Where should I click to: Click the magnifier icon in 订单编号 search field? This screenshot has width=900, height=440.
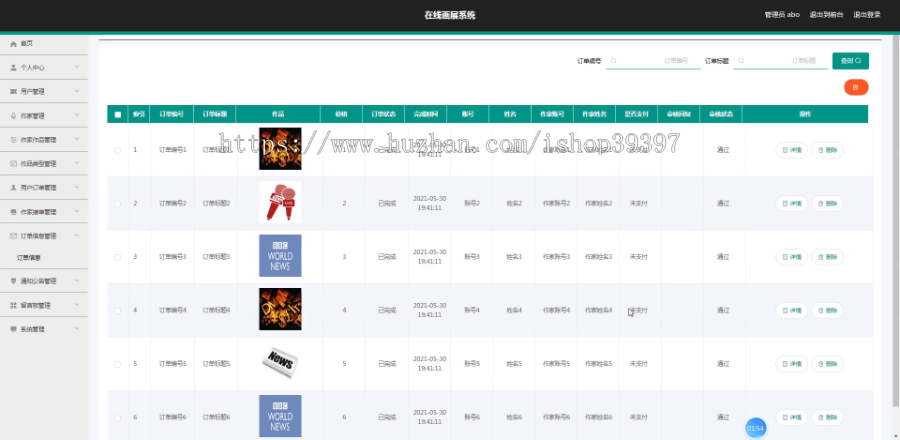(x=614, y=61)
